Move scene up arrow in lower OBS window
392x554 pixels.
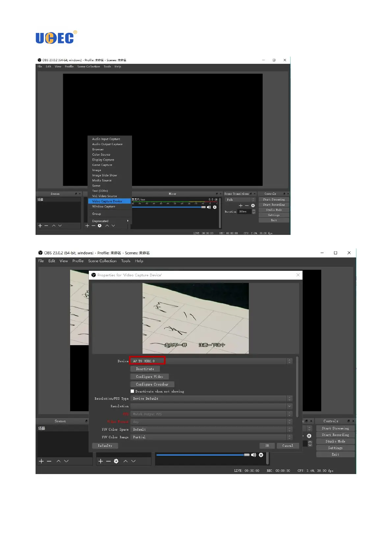pos(59,461)
